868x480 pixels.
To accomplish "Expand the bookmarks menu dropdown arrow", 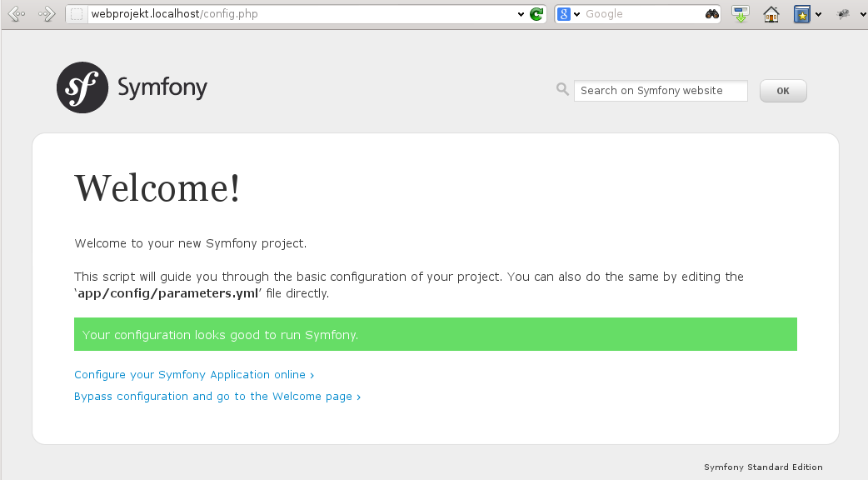I will tap(818, 14).
